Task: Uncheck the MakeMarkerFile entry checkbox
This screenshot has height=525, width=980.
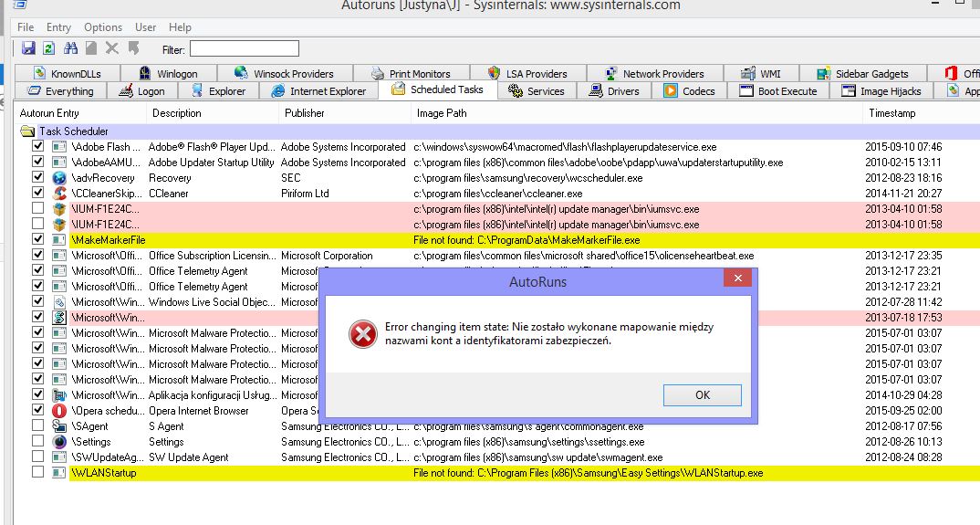Action: click(37, 239)
